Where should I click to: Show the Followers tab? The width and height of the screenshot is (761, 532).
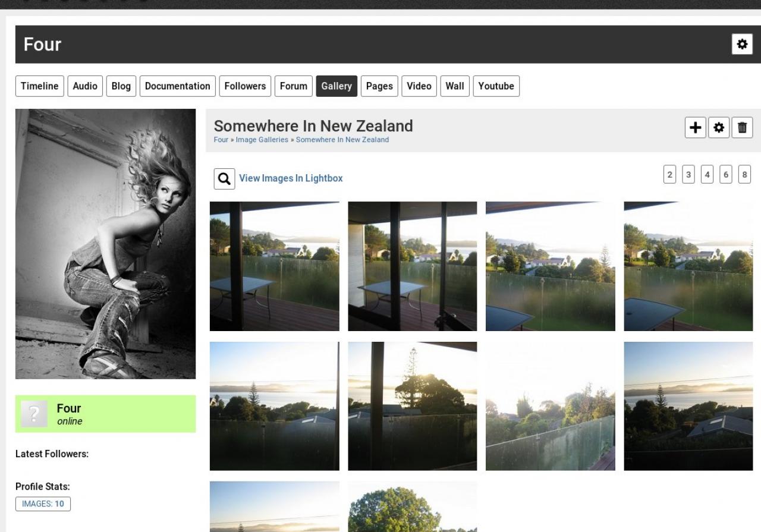pos(245,86)
